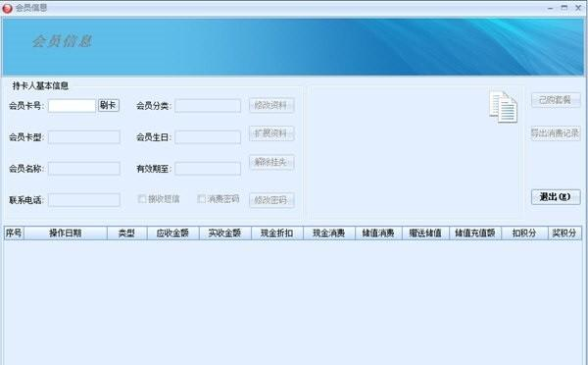
Task: Click the 应收金额 column header
Action: (x=172, y=234)
